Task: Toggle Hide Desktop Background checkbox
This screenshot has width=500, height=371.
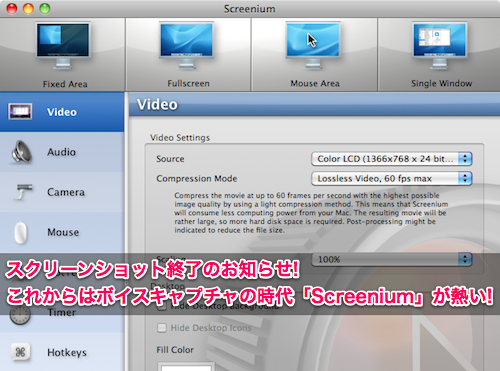Action: coord(162,306)
